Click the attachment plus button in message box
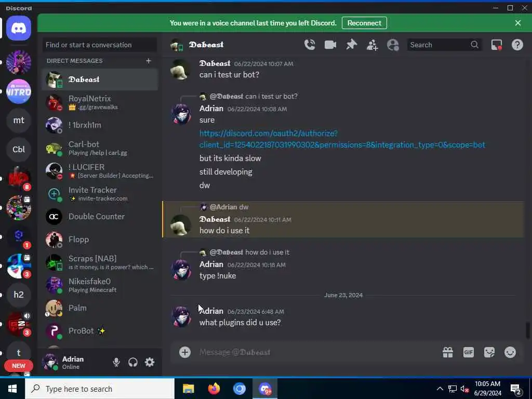 pos(185,352)
